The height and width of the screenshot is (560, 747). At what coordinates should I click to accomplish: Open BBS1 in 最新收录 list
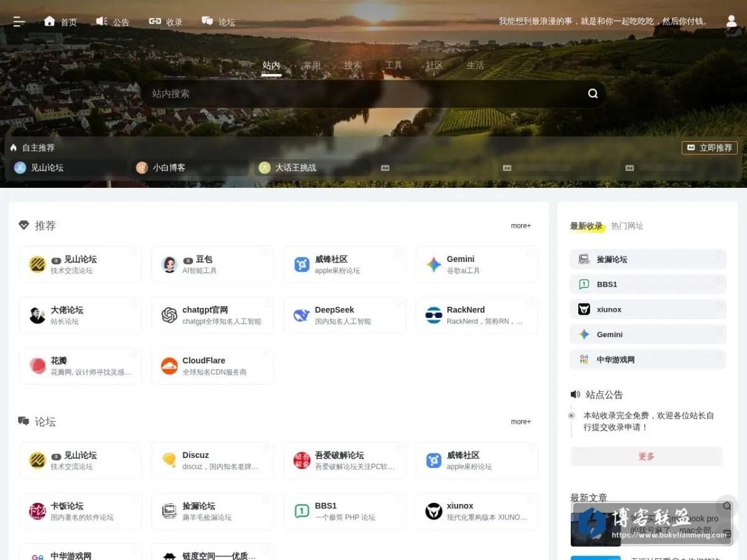point(648,284)
